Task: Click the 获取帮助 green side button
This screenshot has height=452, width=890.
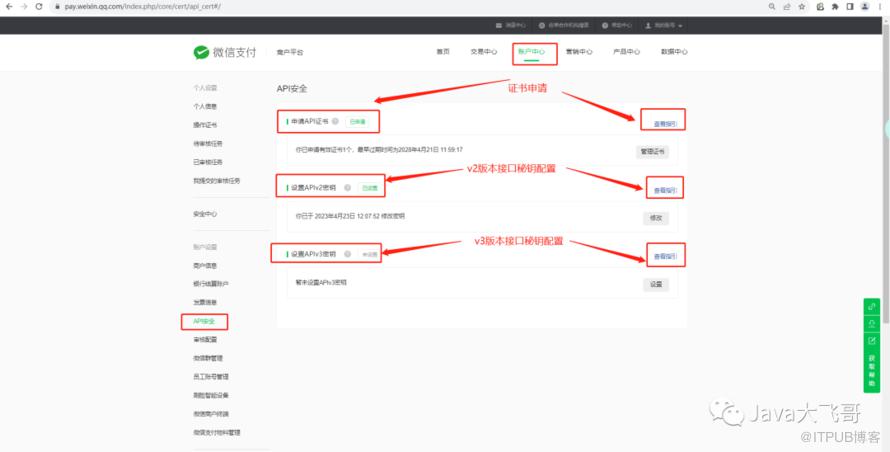Action: (x=872, y=370)
